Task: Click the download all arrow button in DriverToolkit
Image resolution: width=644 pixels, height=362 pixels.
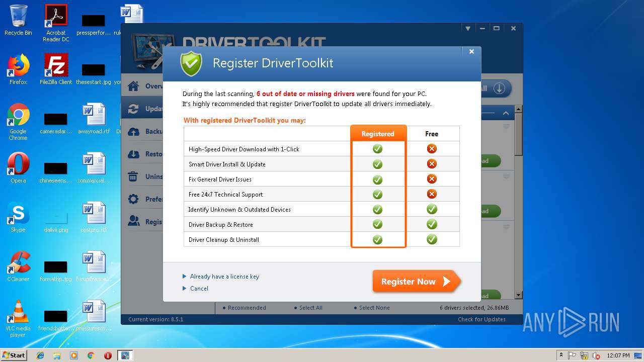Action: coord(499,89)
